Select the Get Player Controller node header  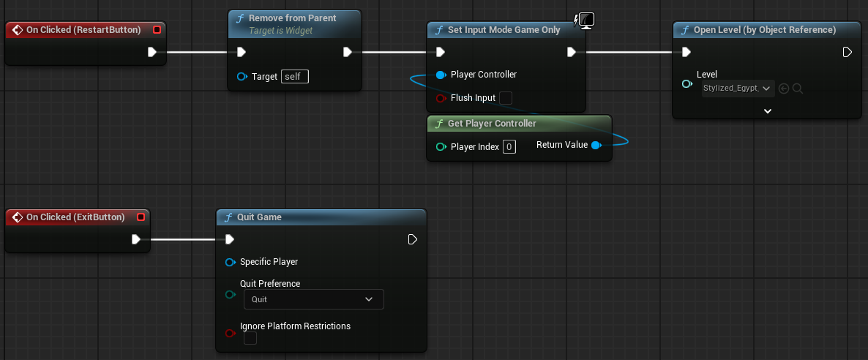tap(519, 124)
